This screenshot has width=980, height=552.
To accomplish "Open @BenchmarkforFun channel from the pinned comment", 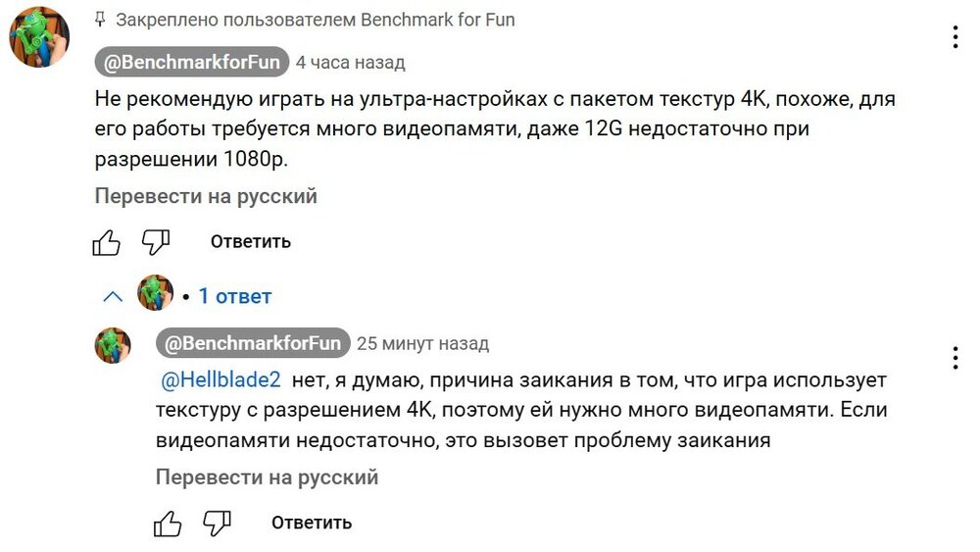I will tap(192, 63).
